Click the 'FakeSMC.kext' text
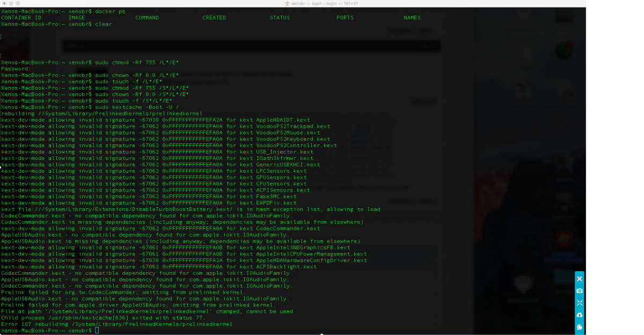Screen dimensions: 644x335 click(274, 196)
